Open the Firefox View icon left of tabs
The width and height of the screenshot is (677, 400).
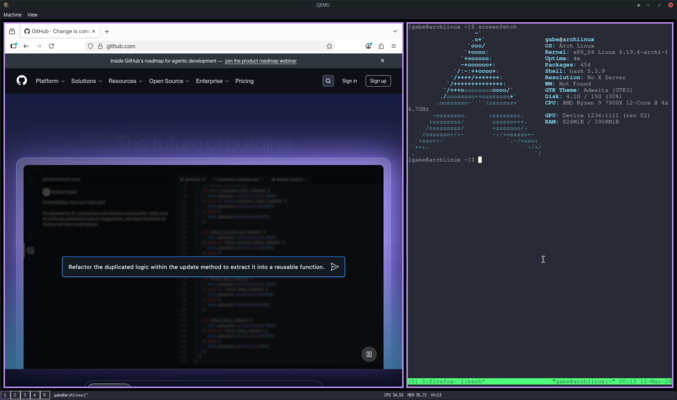[x=12, y=31]
